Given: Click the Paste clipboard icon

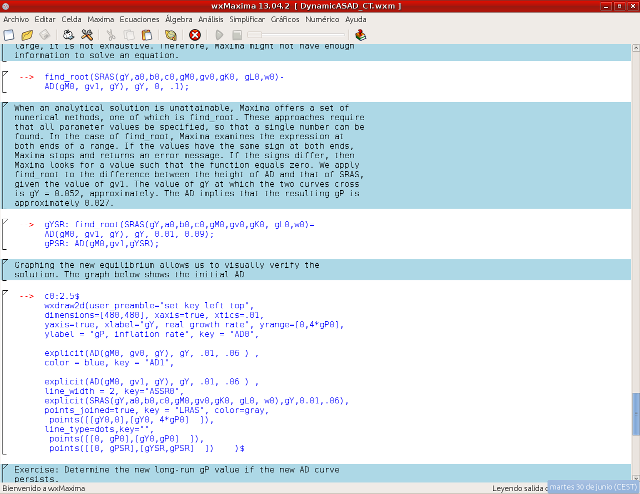Looking at the screenshot, I should pos(148,35).
